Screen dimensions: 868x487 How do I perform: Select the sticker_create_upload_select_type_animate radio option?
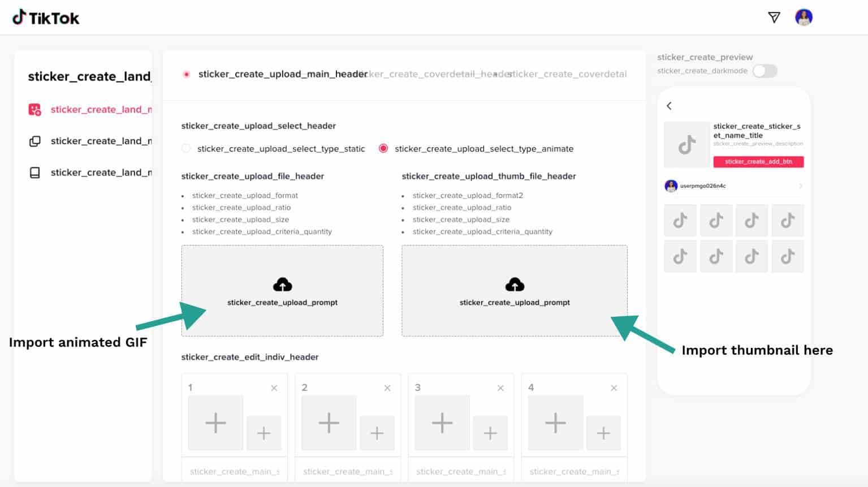383,149
